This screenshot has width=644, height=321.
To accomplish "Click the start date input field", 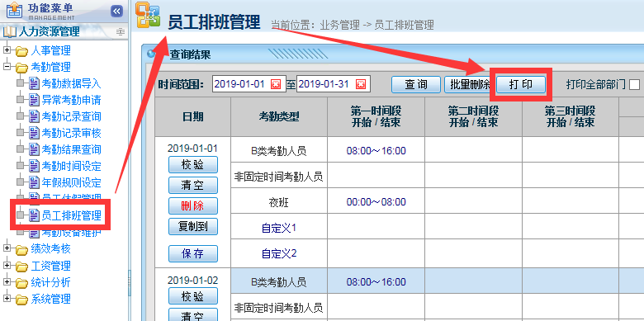I will [241, 84].
